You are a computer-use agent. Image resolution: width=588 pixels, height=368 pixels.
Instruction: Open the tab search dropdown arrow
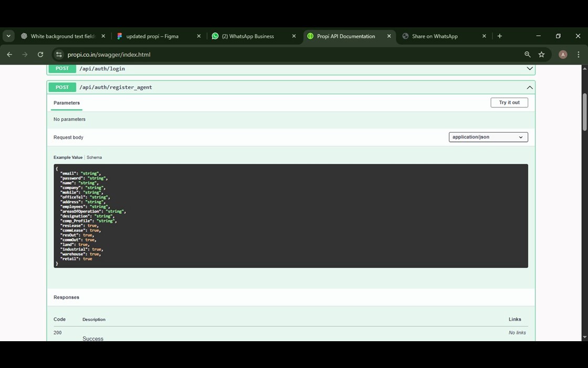pos(9,36)
